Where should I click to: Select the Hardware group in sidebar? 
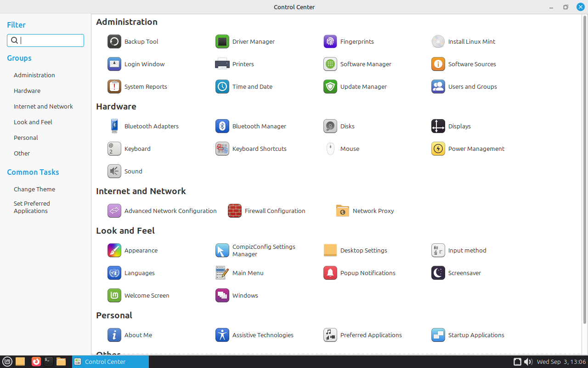[27, 91]
